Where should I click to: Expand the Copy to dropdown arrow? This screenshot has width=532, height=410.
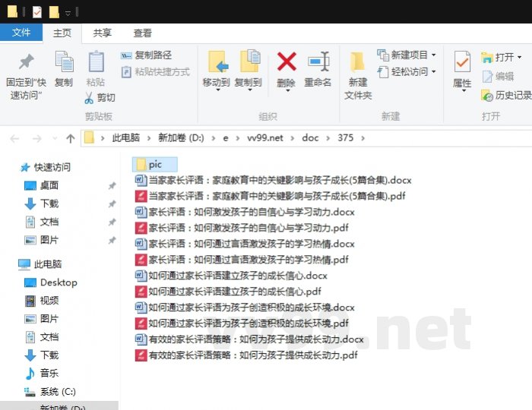[249, 90]
